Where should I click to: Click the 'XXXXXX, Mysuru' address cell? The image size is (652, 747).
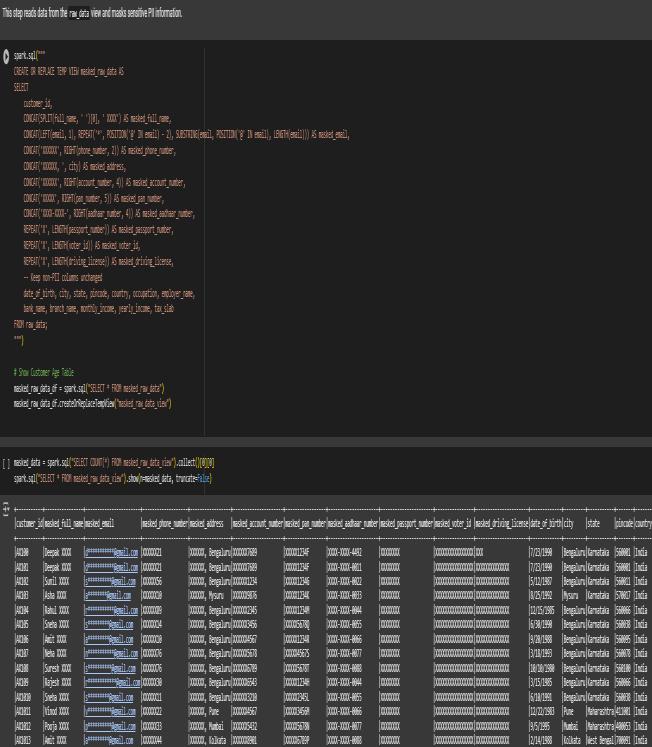[206, 596]
